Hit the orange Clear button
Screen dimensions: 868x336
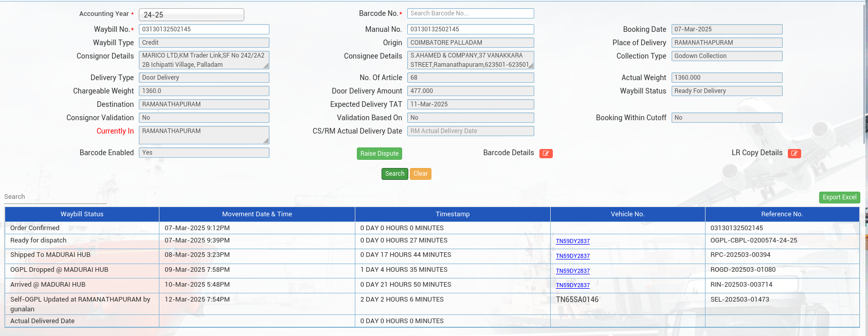420,174
